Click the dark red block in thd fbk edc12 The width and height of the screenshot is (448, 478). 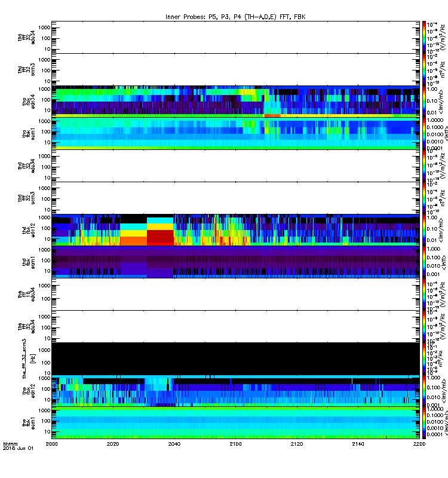tap(160, 237)
